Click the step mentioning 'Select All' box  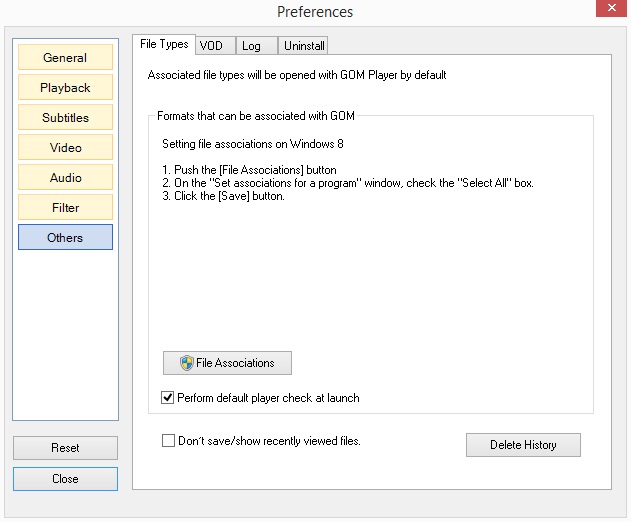(348, 183)
